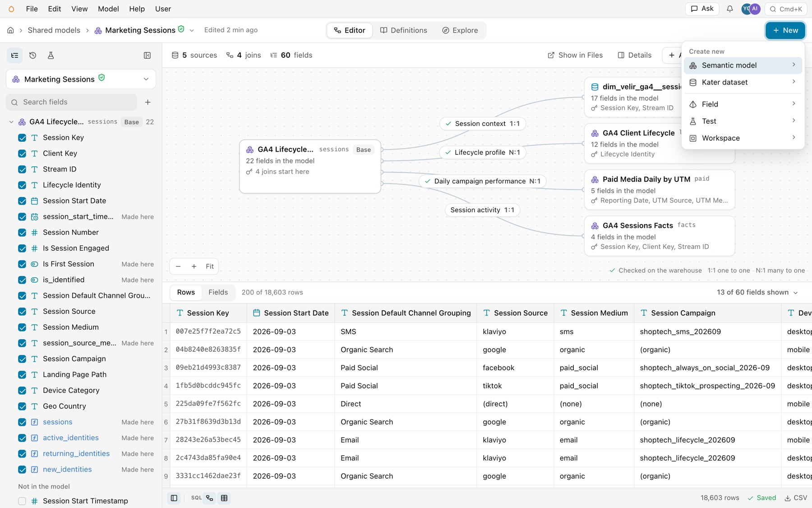Toggle the bottom-left panel layout icon
The height and width of the screenshot is (508, 812).
pyautogui.click(x=174, y=498)
